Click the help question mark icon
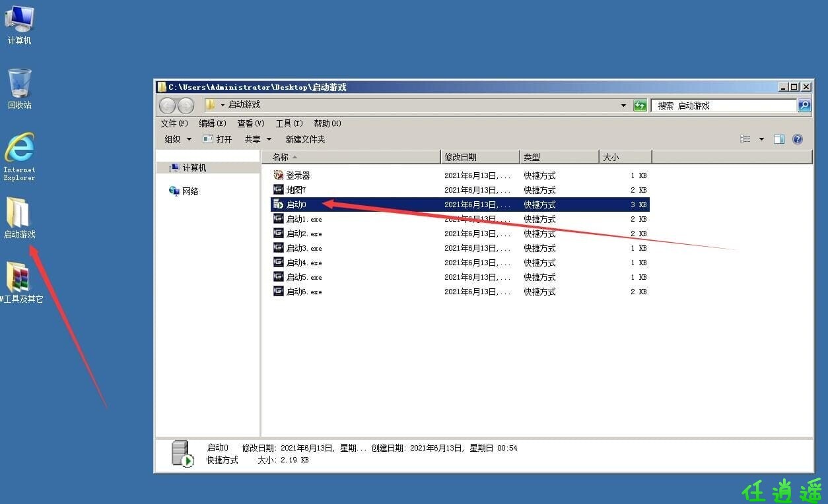Image resolution: width=828 pixels, height=504 pixels. pos(797,139)
